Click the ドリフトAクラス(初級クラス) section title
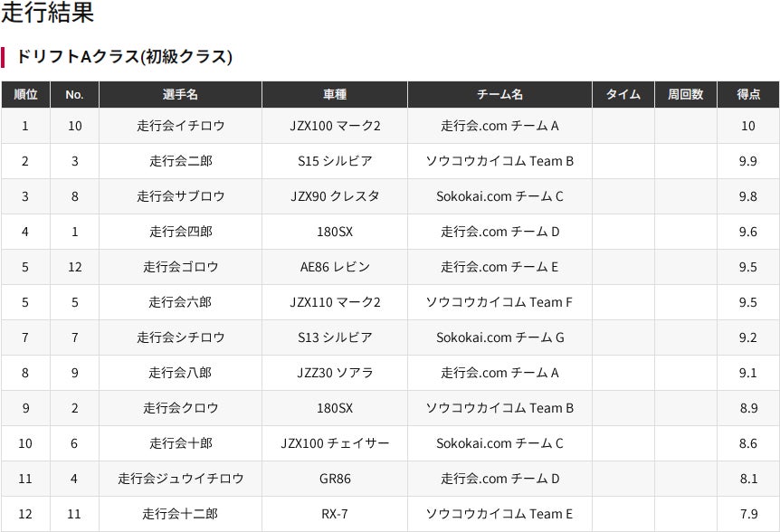Viewport: 780px width, 532px height. 124,57
